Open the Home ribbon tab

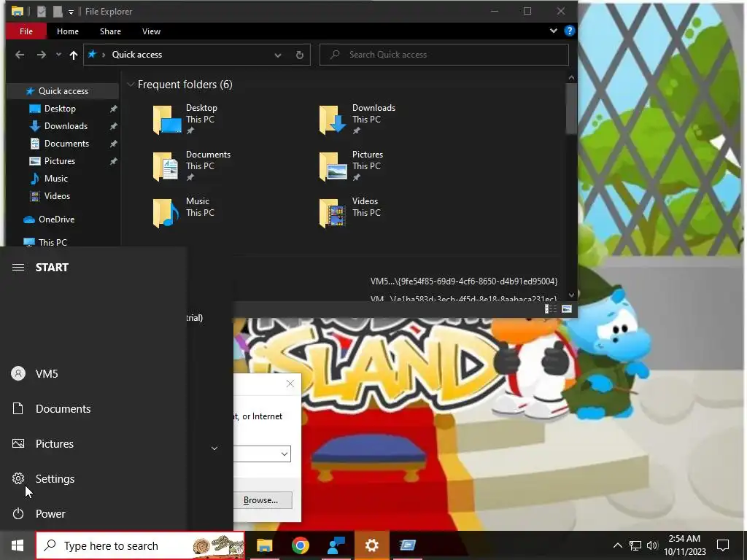point(68,31)
